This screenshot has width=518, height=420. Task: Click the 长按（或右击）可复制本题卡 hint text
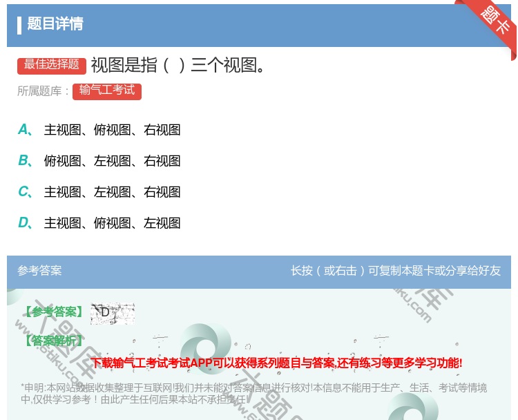pos(396,271)
